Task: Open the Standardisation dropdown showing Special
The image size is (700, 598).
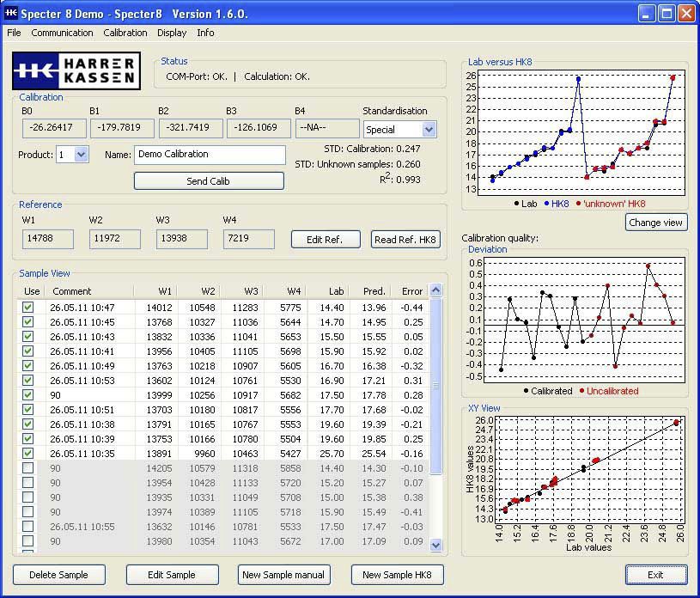Action: (398, 129)
